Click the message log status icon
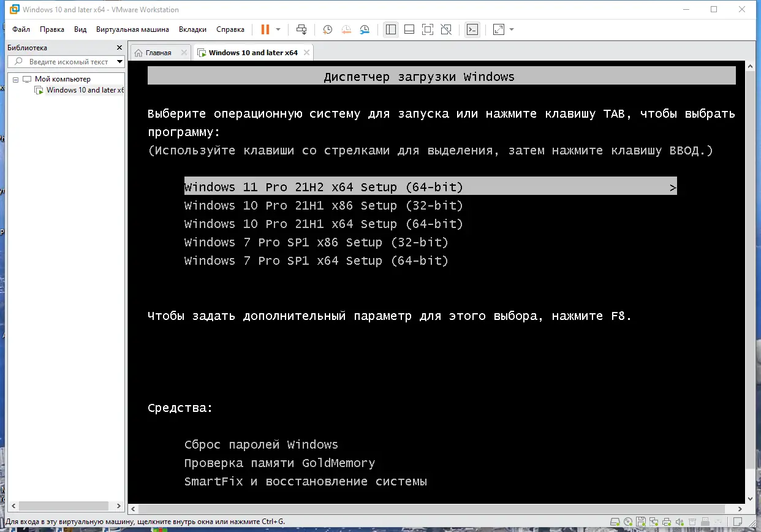Screen dimensions: 761x532 click(x=739, y=522)
